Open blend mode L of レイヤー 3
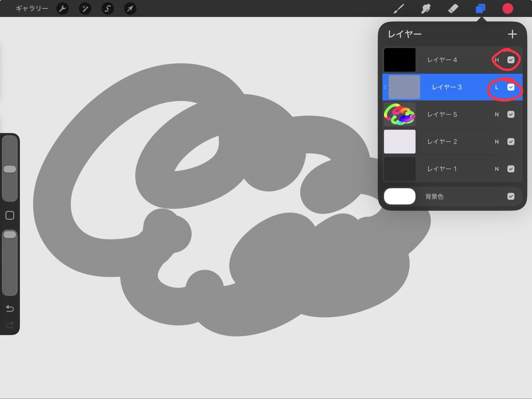The width and height of the screenshot is (532, 399). tap(497, 87)
